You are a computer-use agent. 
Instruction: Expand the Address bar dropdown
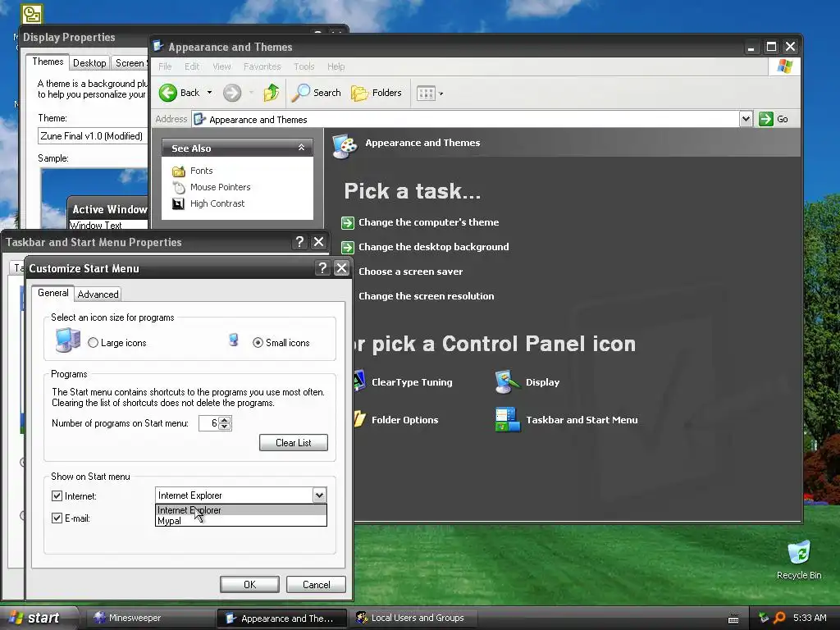click(x=746, y=119)
